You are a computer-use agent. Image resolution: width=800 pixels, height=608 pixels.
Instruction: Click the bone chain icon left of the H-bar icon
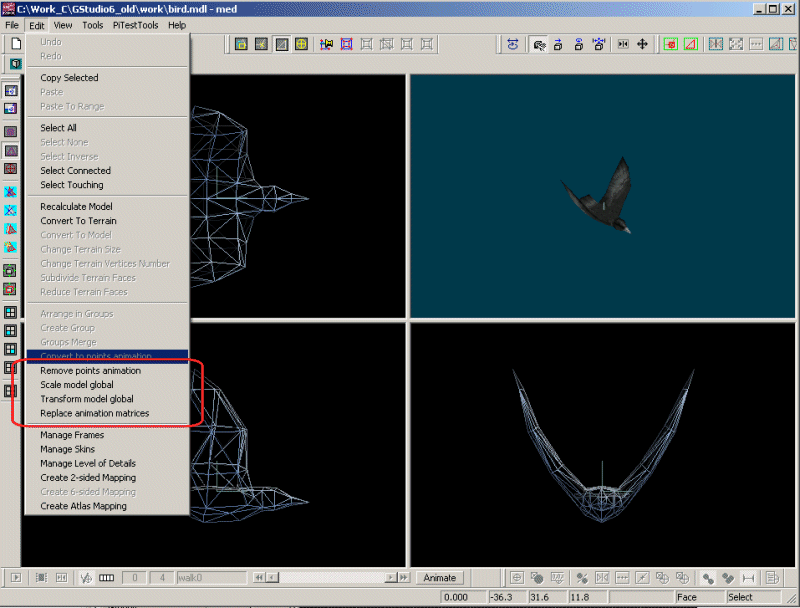tap(728, 577)
